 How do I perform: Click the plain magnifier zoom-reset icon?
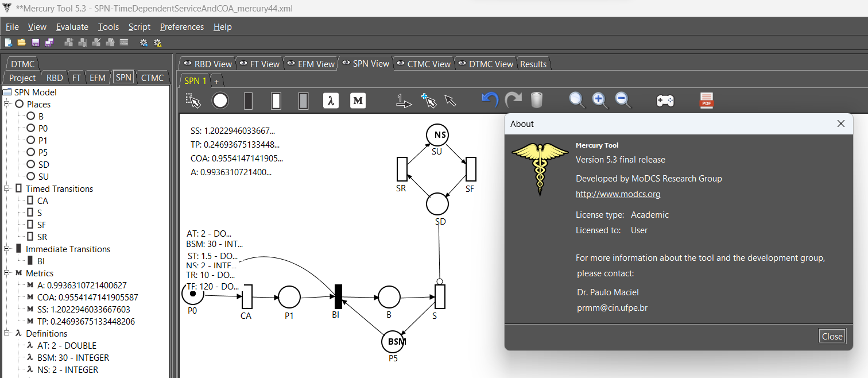(x=577, y=101)
